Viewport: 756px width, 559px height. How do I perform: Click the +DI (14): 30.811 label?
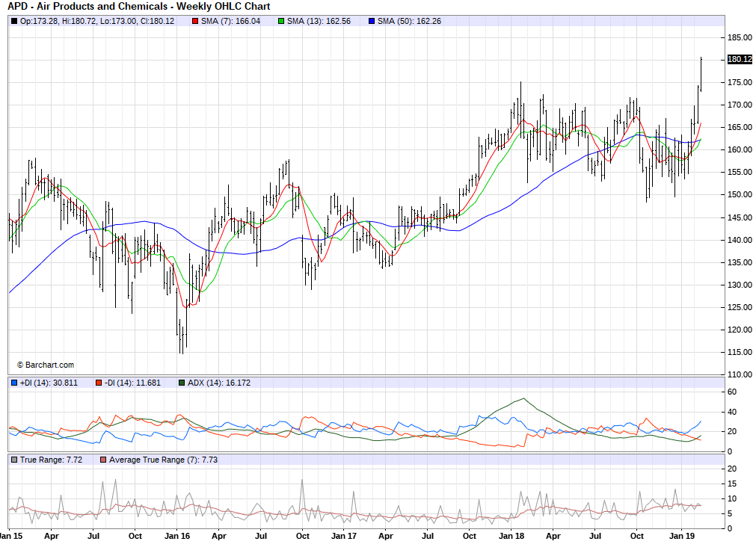(x=49, y=383)
